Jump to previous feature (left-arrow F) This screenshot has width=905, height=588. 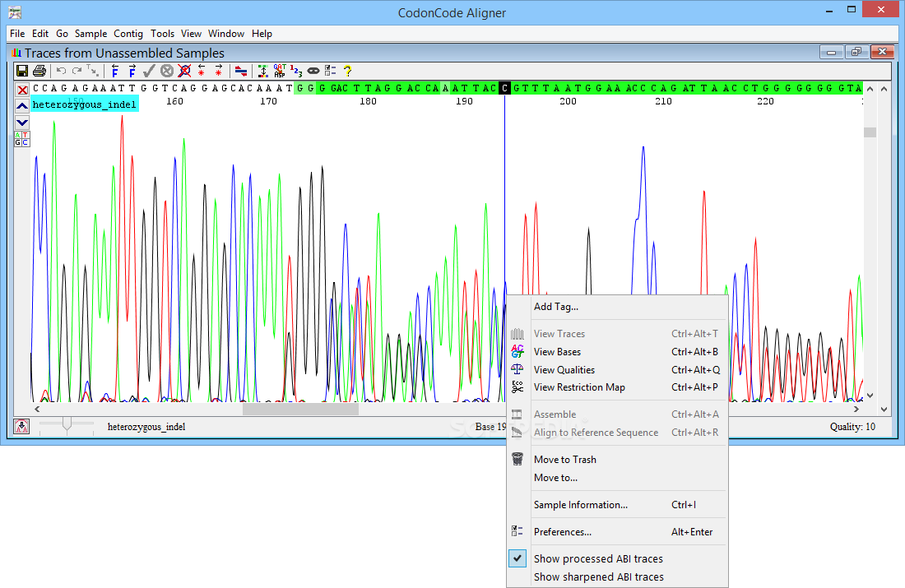pyautogui.click(x=115, y=71)
